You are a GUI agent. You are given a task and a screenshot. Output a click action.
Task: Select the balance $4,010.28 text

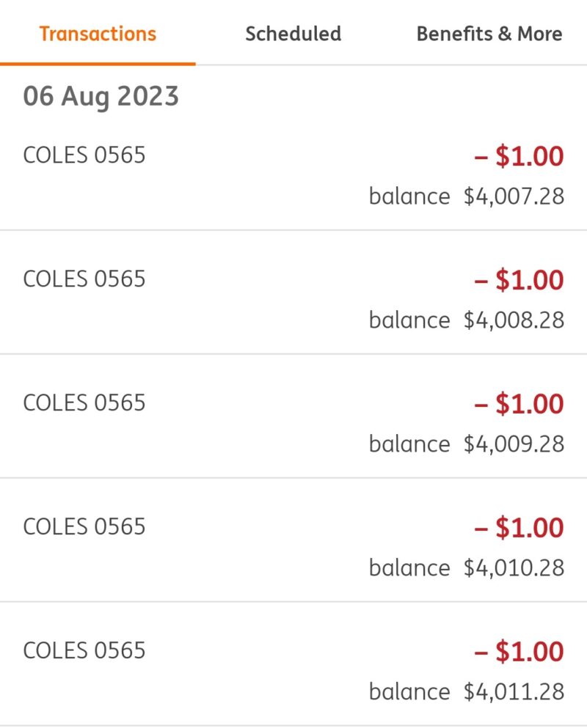467,568
